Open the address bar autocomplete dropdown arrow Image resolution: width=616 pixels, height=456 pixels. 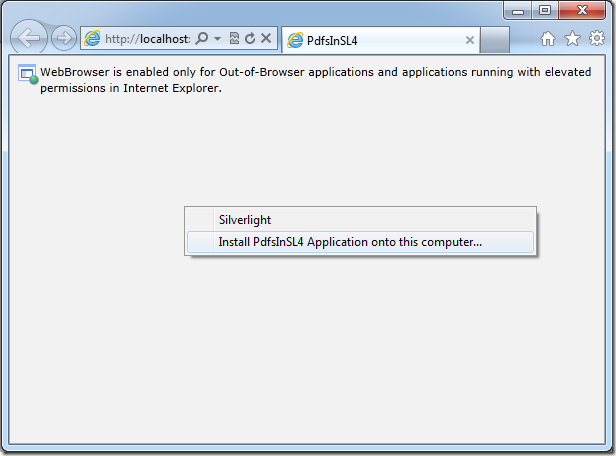point(217,38)
